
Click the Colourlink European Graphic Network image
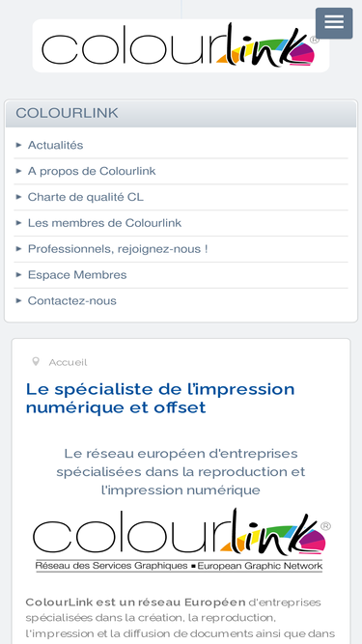[181, 540]
